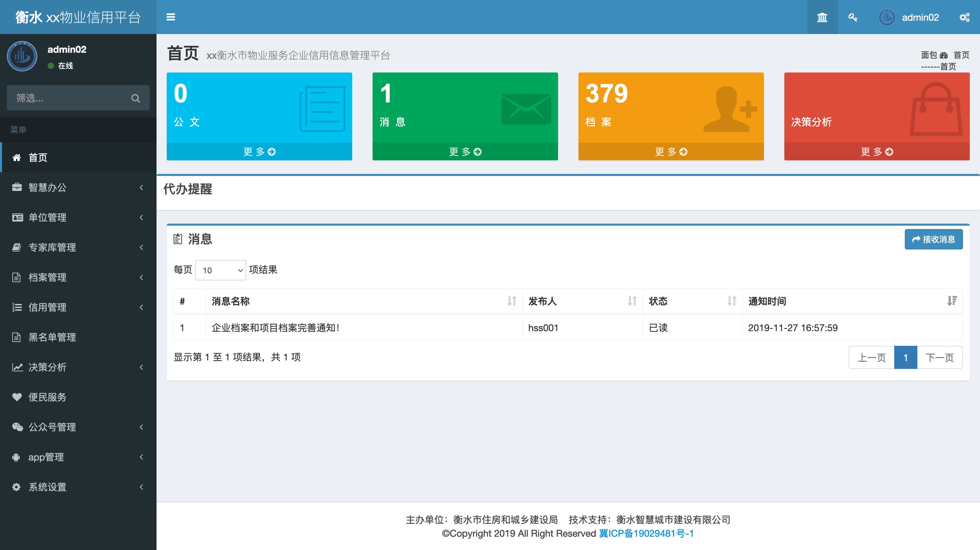Expand the 单位管理 menu chevron
The width and height of the screenshot is (980, 550).
[x=142, y=217]
